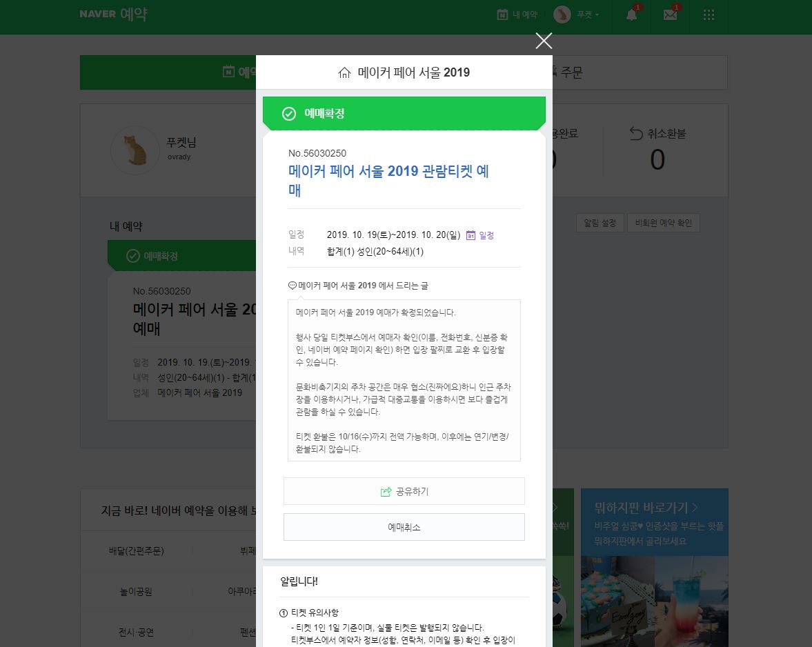Screen dimensions: 812x647
Task: Click the 합계(1) 성인(20~64세)(1) text
Action: (x=375, y=252)
